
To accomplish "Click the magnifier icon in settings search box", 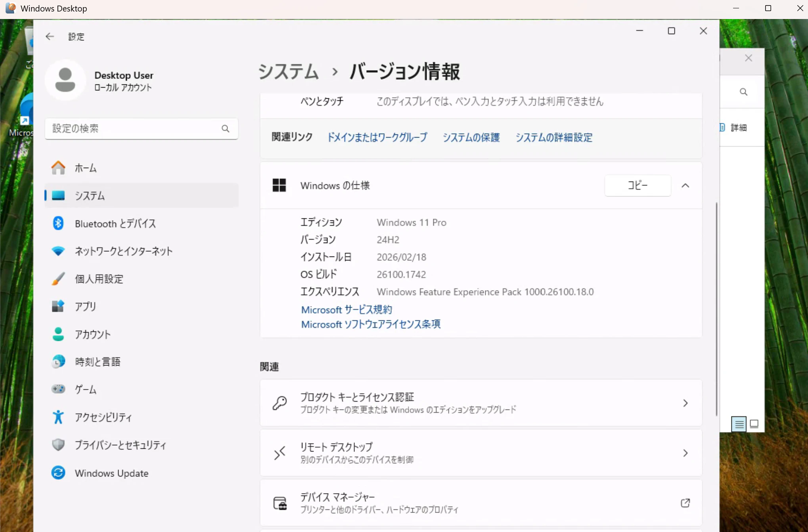I will [x=225, y=128].
